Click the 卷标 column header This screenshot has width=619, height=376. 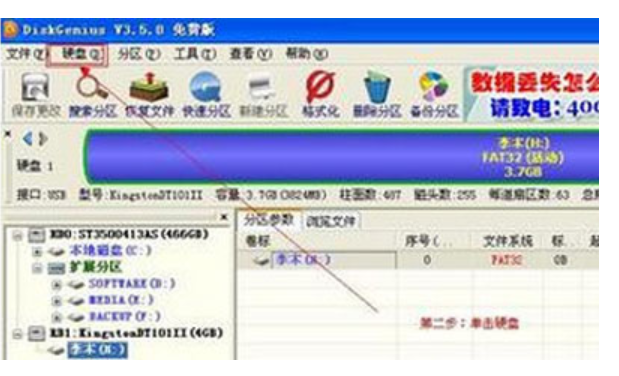pyautogui.click(x=258, y=241)
